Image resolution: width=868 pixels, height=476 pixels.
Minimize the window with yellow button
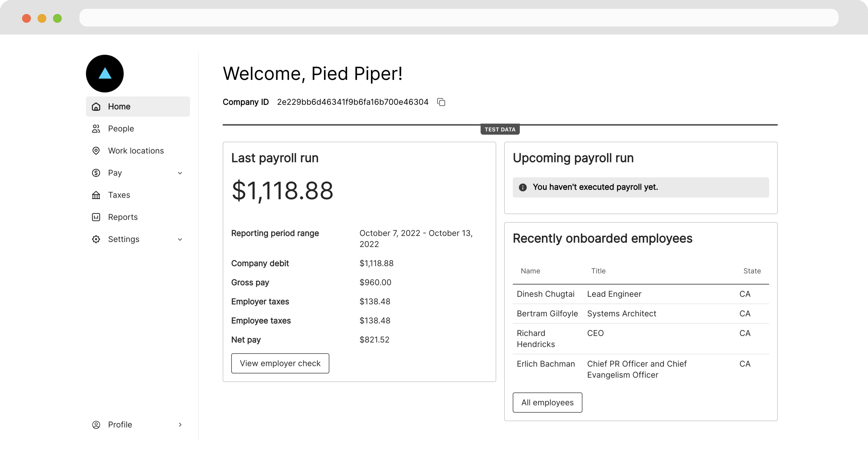coord(42,18)
